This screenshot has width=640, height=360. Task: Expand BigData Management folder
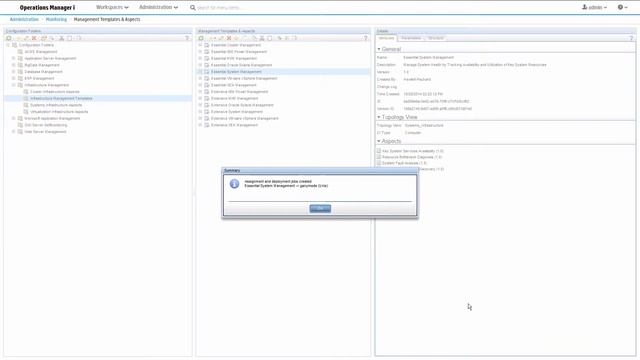(14, 65)
